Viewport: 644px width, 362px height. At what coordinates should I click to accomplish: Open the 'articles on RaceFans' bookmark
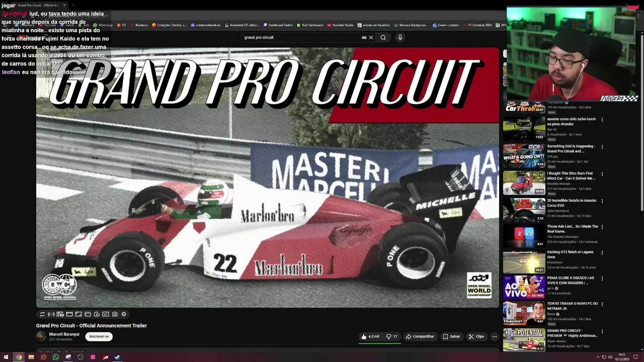tap(374, 25)
